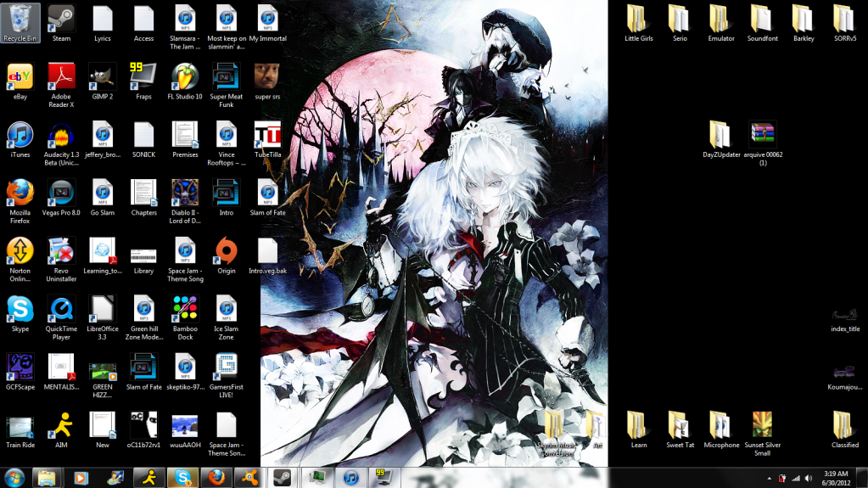This screenshot has height=488, width=868.
Task: Switch to iTunes in the taskbar
Action: pyautogui.click(x=350, y=478)
